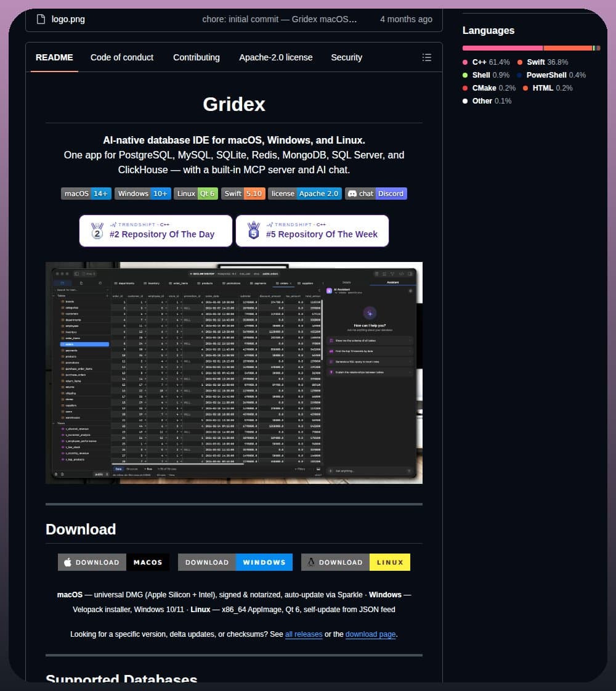Click the macOS 14+ badge
The height and width of the screenshot is (691, 616).
(86, 194)
